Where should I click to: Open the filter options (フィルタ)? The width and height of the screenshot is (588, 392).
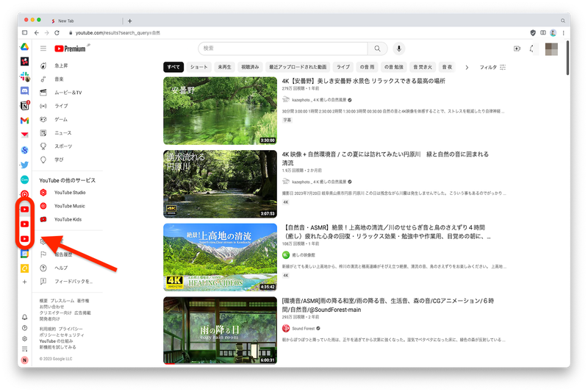pos(492,67)
